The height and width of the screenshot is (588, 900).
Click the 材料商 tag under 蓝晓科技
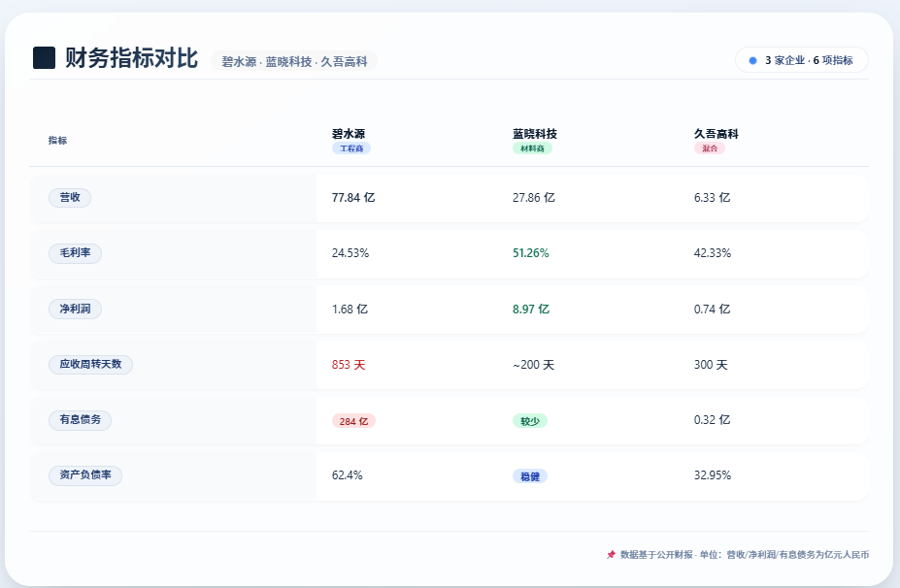532,148
